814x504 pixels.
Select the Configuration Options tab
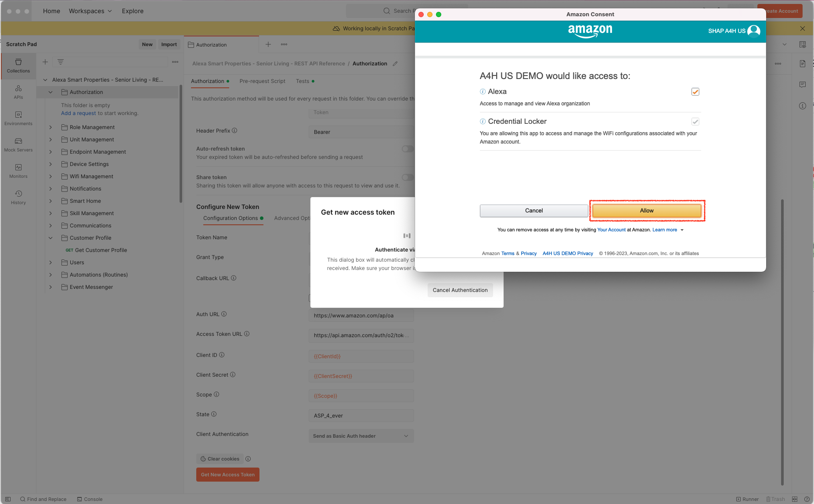(x=233, y=218)
